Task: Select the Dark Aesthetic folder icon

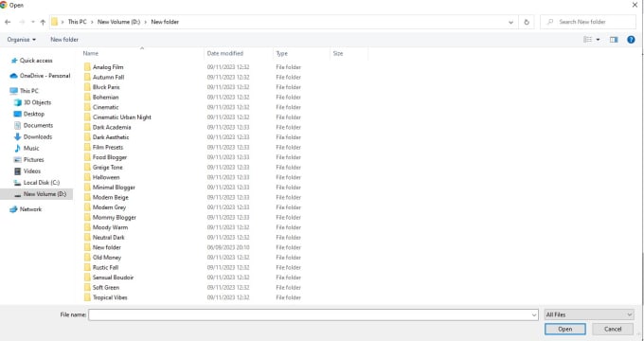Action: pos(87,137)
